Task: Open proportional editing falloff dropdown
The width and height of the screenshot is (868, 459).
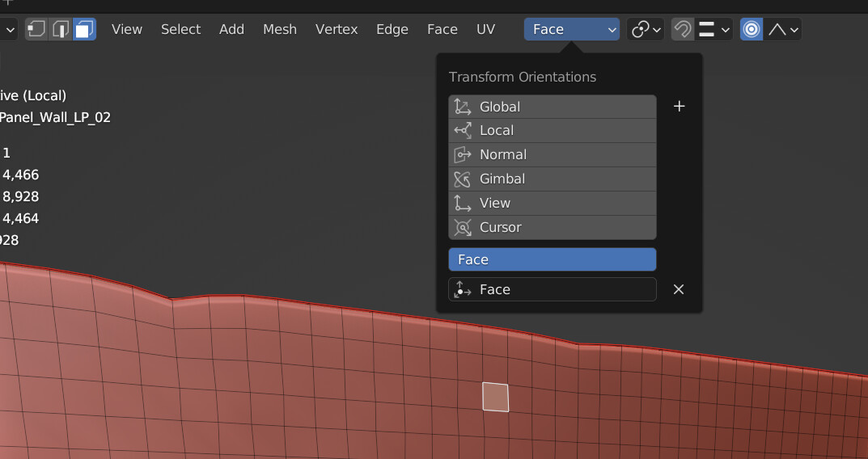Action: click(783, 29)
